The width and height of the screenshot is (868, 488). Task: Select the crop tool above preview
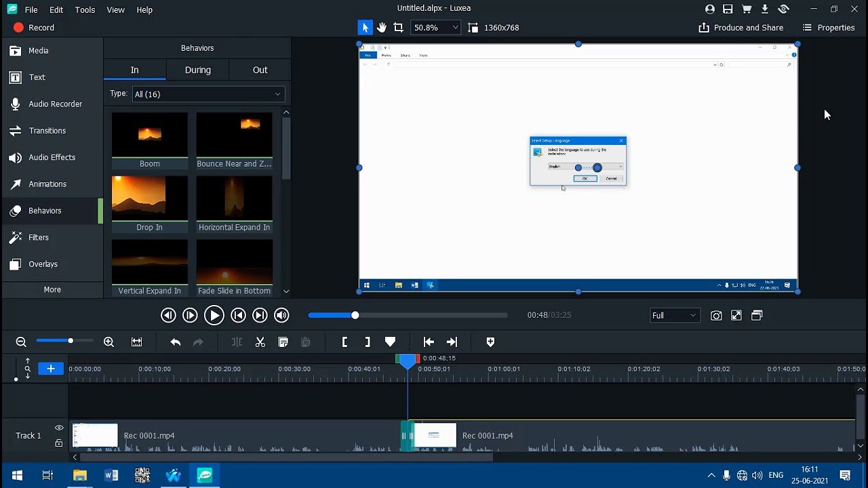click(399, 27)
